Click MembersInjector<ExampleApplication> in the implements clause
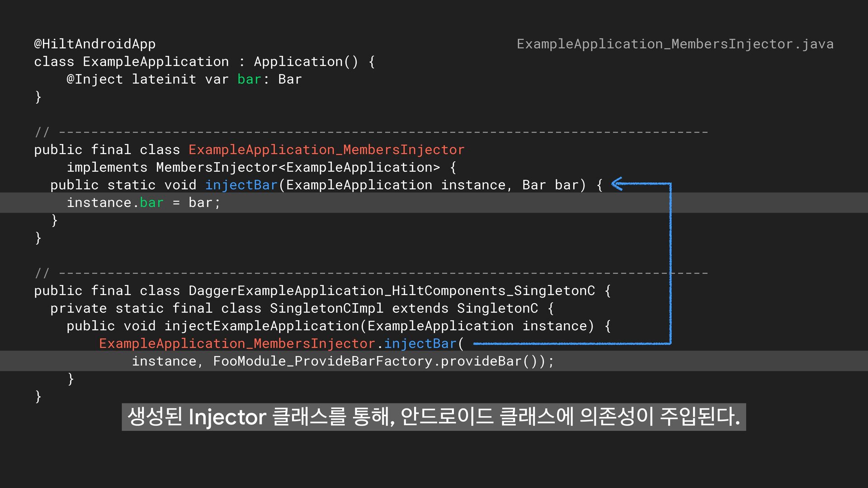Image resolution: width=868 pixels, height=488 pixels. coord(297,167)
